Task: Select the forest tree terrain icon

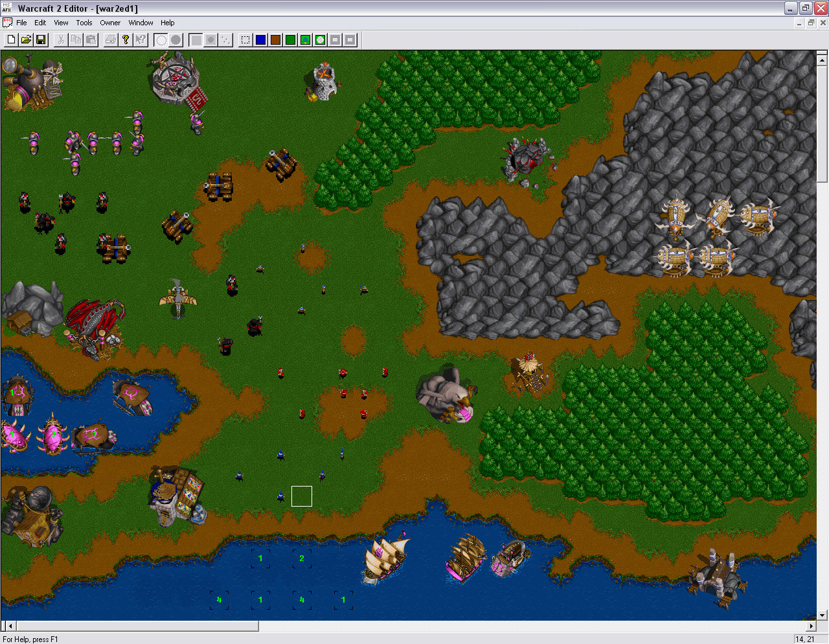Action: pyautogui.click(x=305, y=40)
